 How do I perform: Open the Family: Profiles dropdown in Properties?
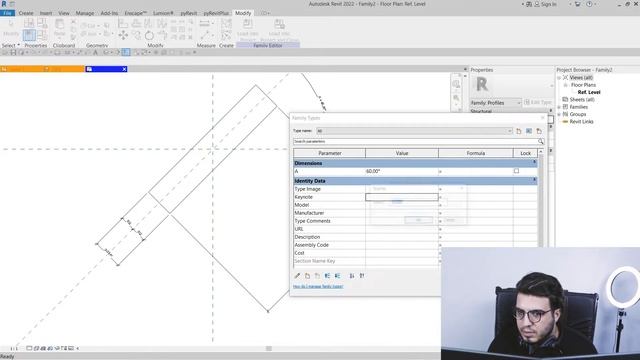click(x=496, y=103)
